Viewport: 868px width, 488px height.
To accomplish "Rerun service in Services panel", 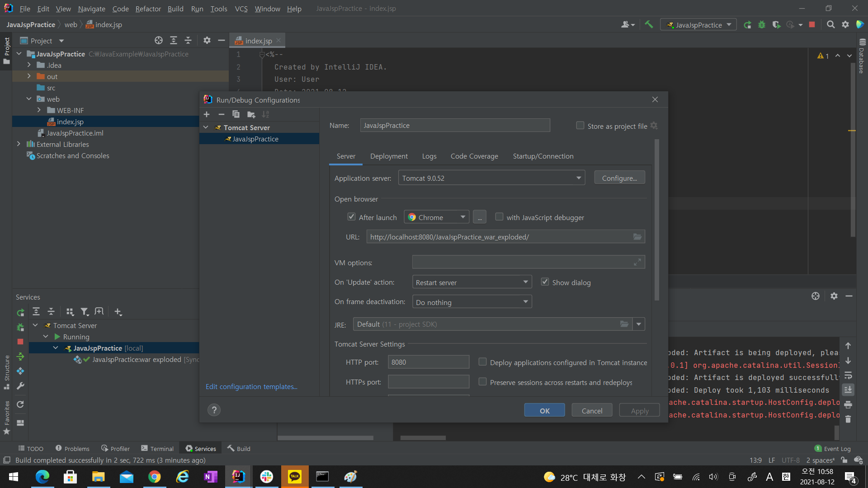I will 20,312.
